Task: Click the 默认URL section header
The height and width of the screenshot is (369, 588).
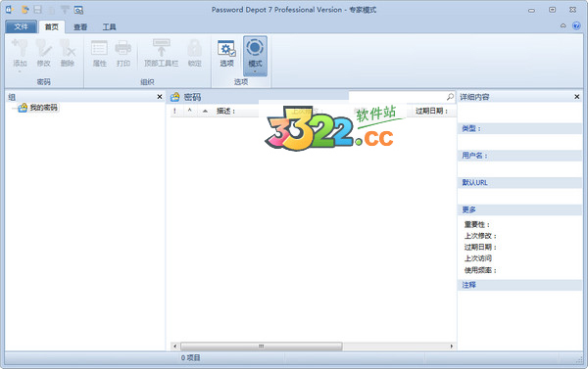Action: [x=519, y=182]
